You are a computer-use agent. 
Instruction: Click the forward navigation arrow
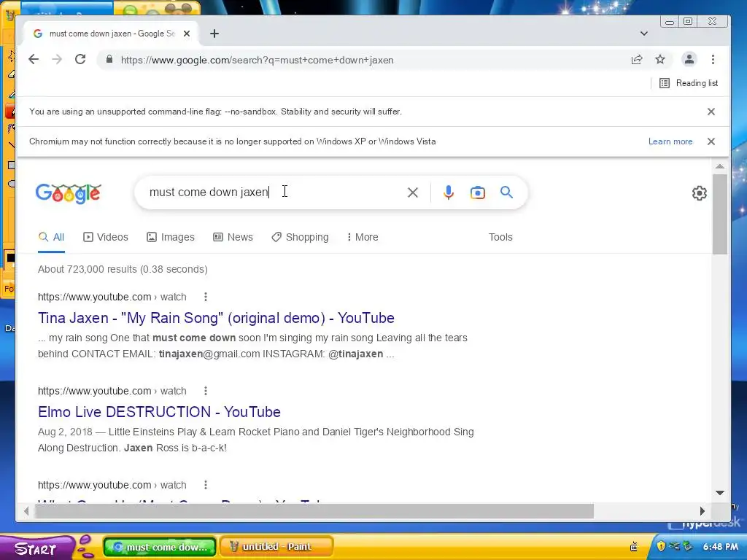coord(57,60)
